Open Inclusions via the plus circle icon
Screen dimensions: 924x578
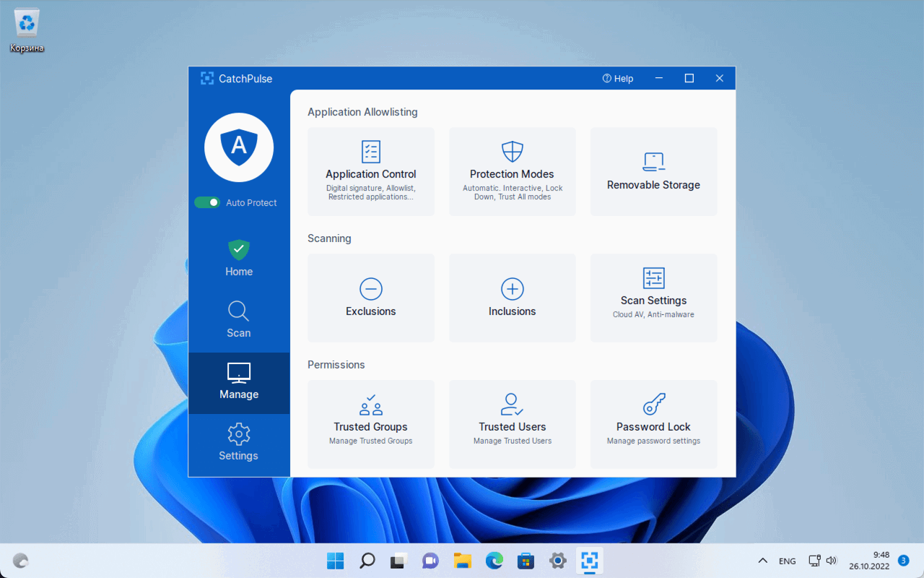pyautogui.click(x=512, y=289)
